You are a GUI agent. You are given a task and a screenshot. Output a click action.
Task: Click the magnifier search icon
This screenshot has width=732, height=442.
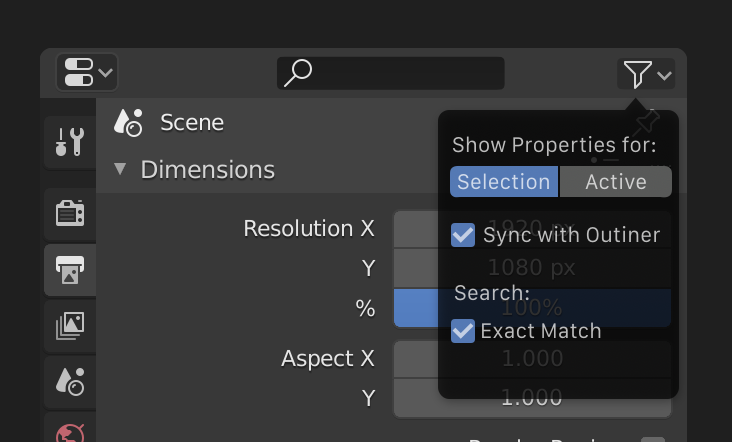pos(298,73)
